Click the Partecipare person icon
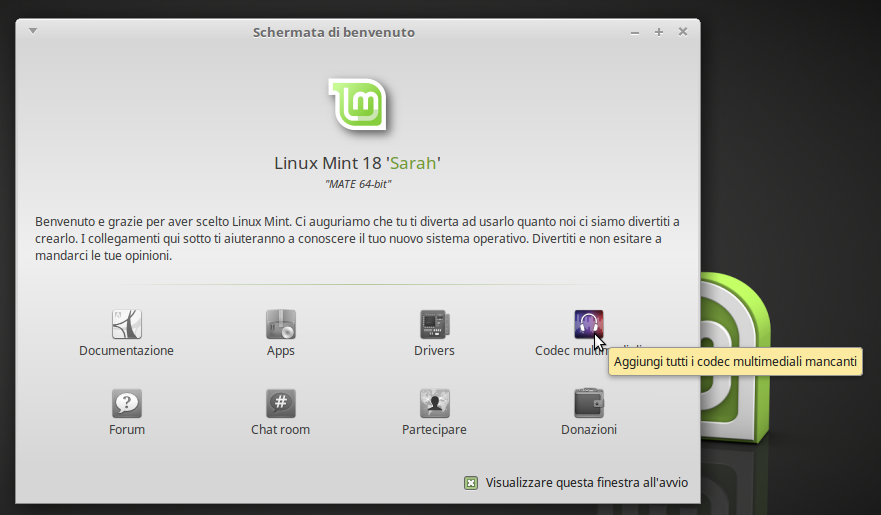 434,403
